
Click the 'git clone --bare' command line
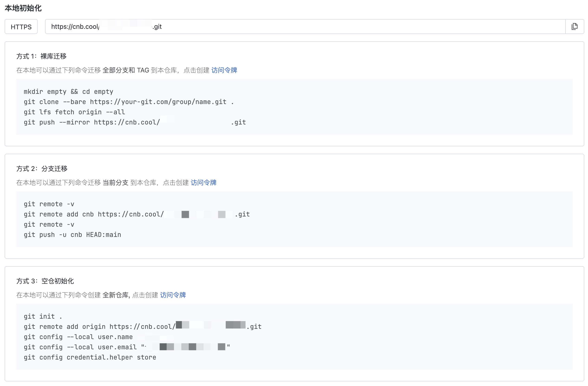(x=128, y=102)
